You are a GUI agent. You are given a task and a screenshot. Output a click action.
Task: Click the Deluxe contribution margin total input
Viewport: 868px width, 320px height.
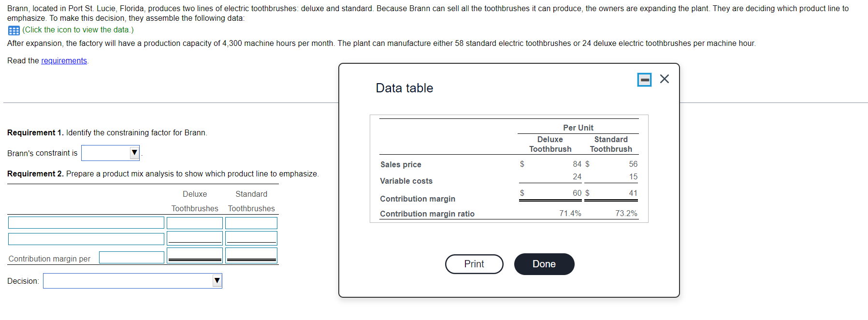pos(194,254)
